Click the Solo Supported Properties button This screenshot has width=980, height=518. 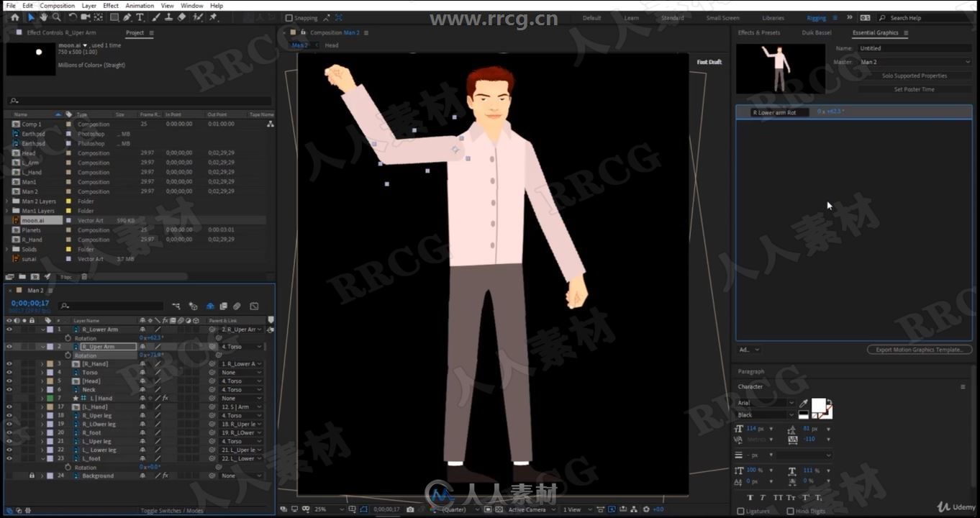coord(915,76)
